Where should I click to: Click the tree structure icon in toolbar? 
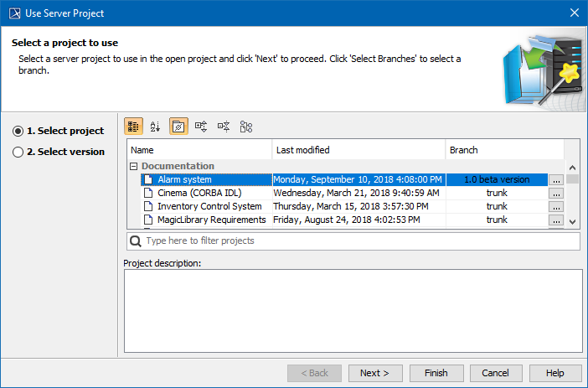tap(245, 127)
